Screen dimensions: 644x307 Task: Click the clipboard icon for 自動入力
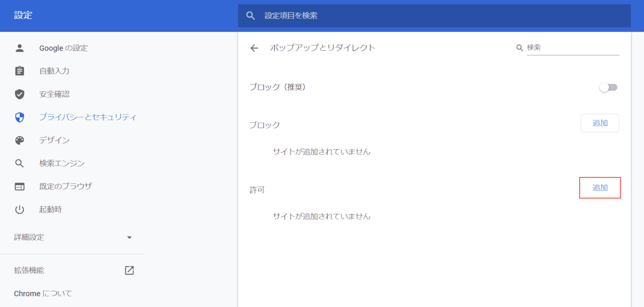click(x=19, y=71)
